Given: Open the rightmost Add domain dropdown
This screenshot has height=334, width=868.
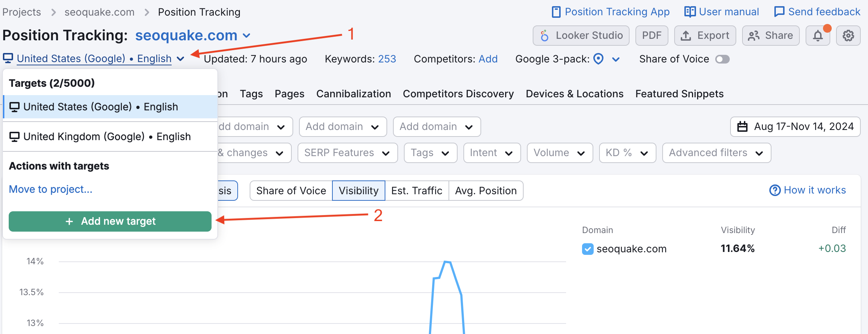Looking at the screenshot, I should point(437,127).
